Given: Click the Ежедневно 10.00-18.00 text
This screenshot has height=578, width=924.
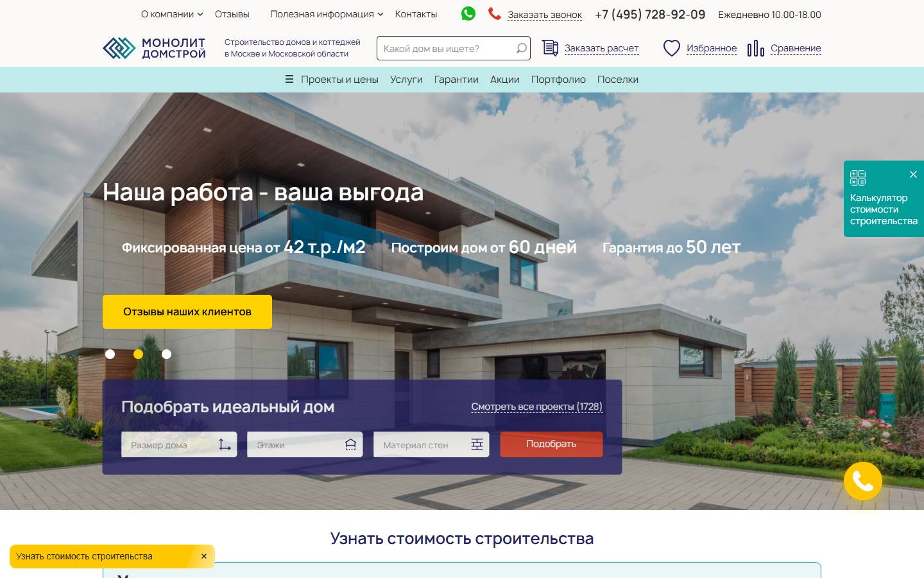Looking at the screenshot, I should coord(769,14).
